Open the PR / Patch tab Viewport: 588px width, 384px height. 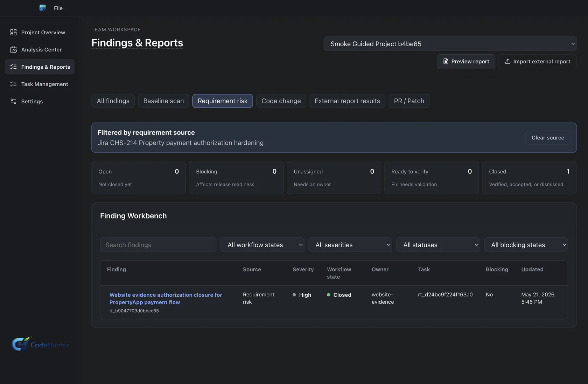[x=409, y=101]
